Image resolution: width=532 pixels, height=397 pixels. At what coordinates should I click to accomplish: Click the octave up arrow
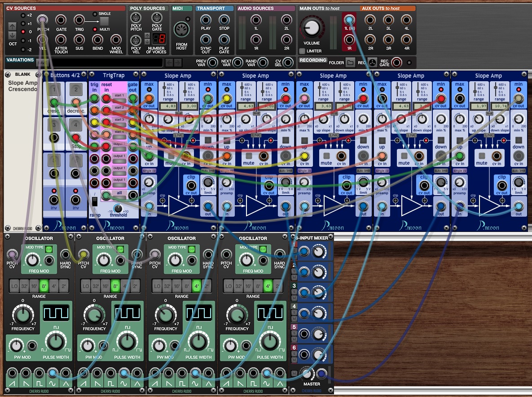point(13,26)
